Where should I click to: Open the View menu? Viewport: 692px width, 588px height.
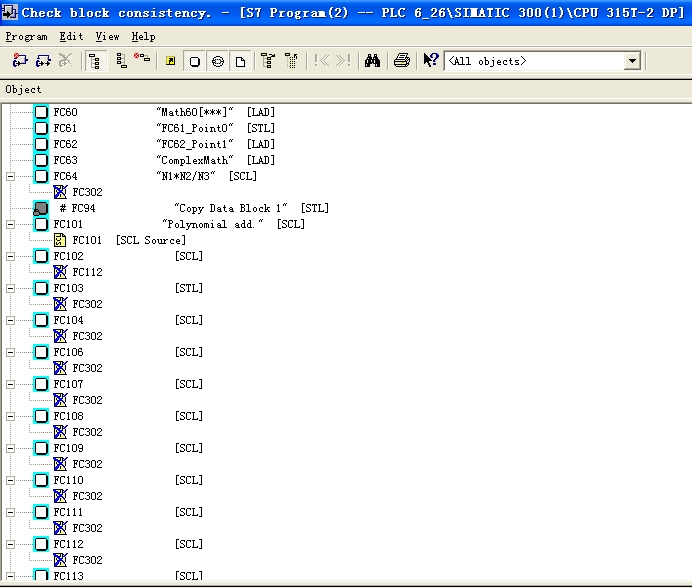pyautogui.click(x=107, y=37)
